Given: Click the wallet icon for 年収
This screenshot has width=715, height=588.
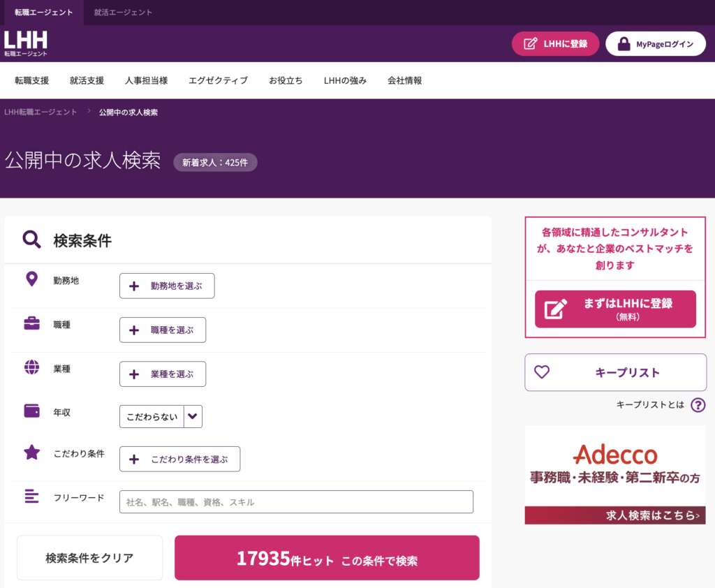Looking at the screenshot, I should point(31,411).
